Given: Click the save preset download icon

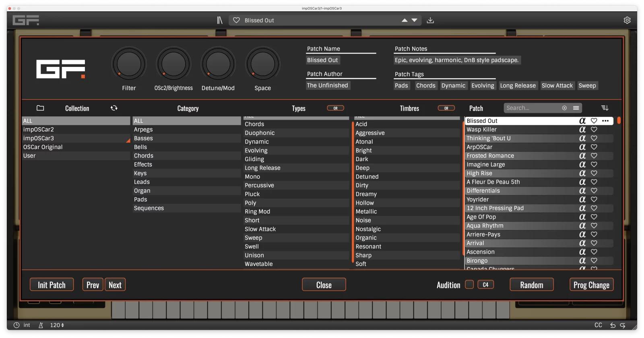Looking at the screenshot, I should point(430,20).
